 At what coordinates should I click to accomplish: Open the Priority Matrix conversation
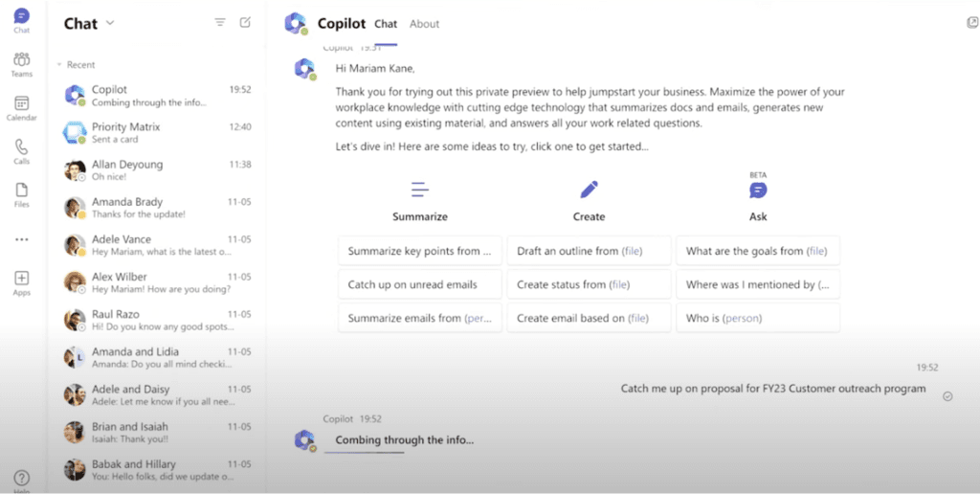158,132
